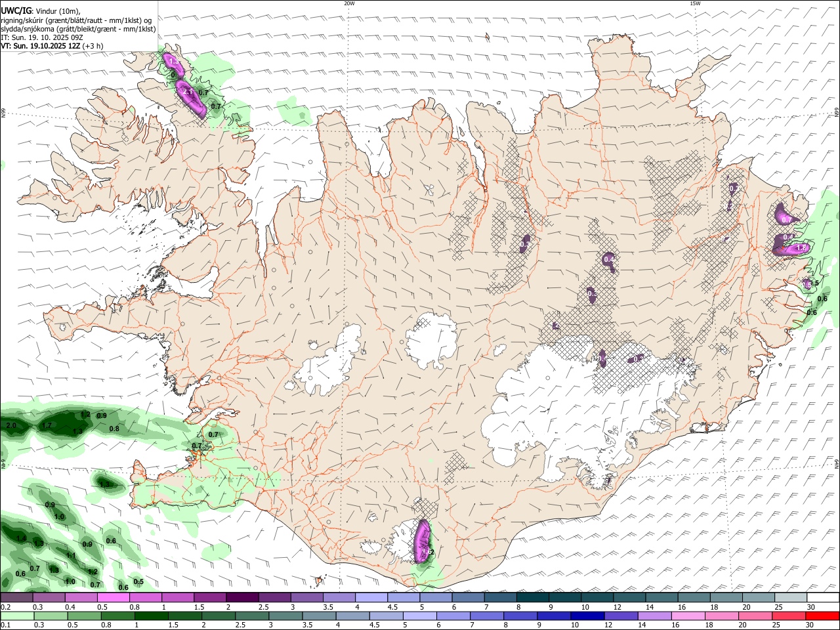Image resolution: width=840 pixels, height=630 pixels.
Task: Click the 20W longitude label
Action: point(349,3)
